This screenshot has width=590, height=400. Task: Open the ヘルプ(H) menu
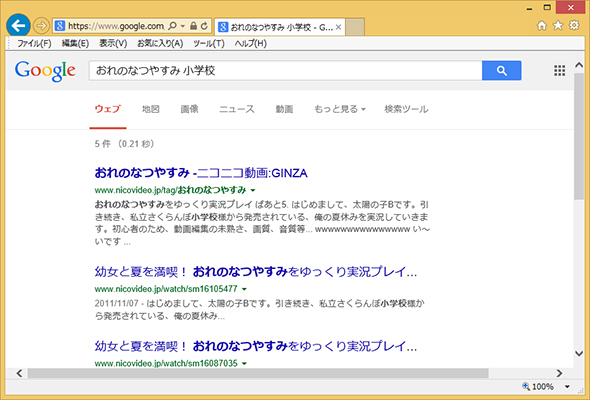pos(251,43)
